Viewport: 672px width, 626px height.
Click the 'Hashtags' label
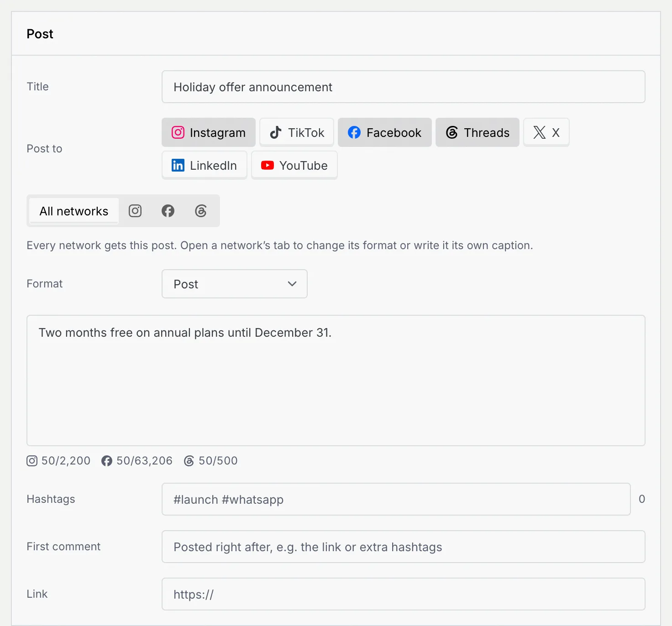tap(51, 499)
